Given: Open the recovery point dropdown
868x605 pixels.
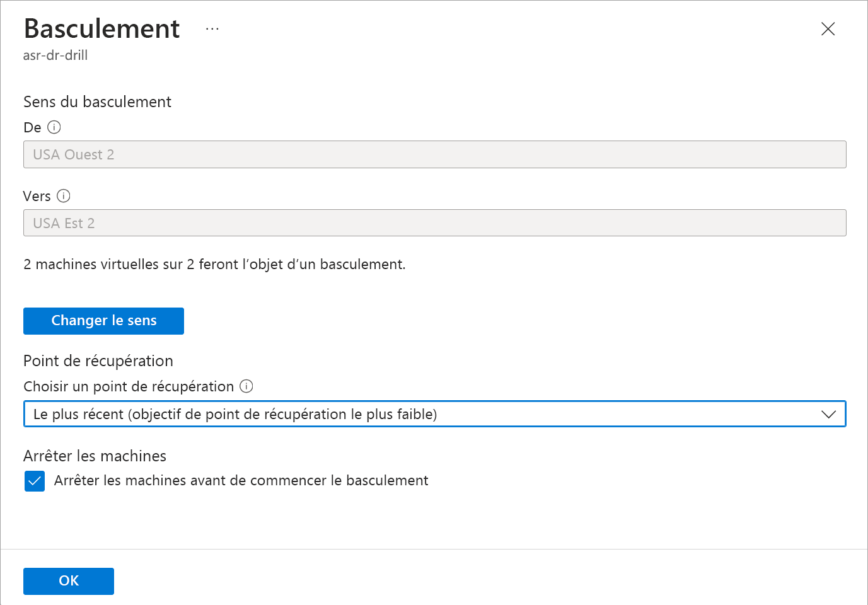Looking at the screenshot, I should click(x=434, y=414).
